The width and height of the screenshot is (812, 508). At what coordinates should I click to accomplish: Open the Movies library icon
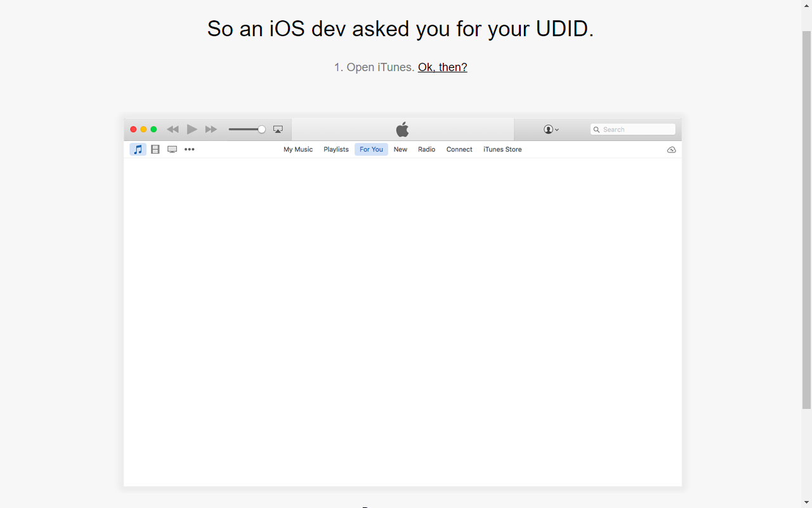coord(155,149)
